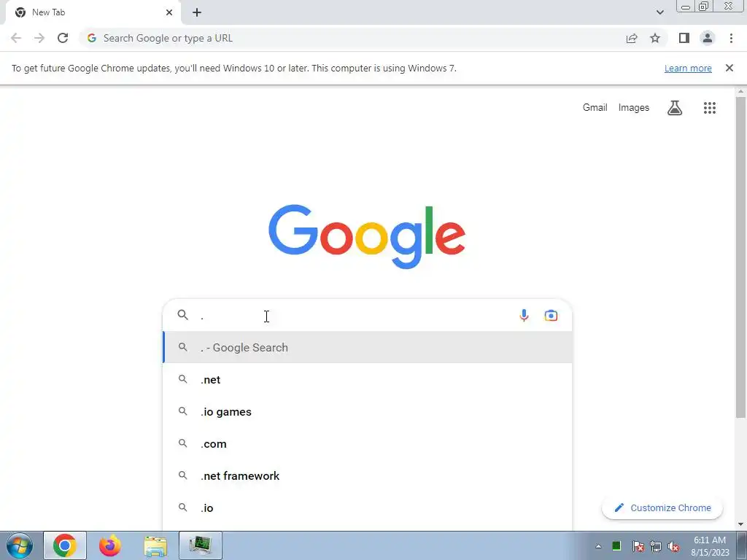Viewport: 747px width, 560px height.
Task: Click Chrome icon in the taskbar
Action: point(65,545)
